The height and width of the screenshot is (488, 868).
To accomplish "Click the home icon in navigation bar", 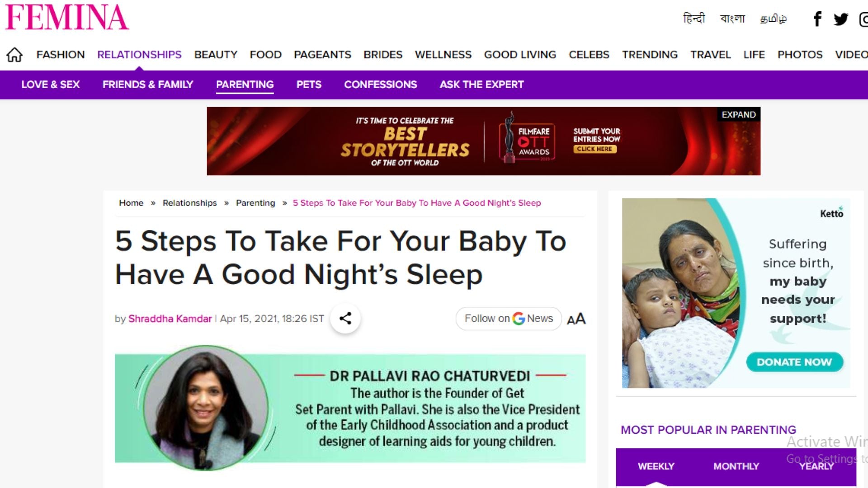I will [x=14, y=55].
